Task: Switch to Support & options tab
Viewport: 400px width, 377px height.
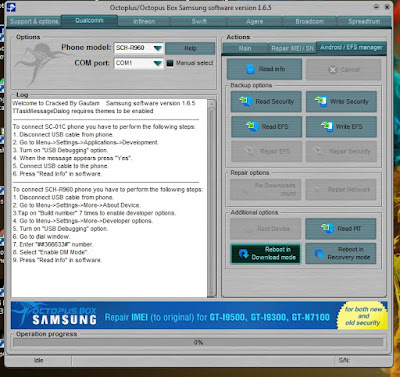Action: (34, 22)
